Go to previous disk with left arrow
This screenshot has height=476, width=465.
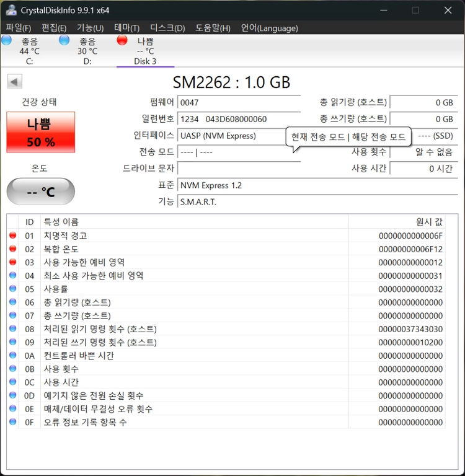click(x=15, y=81)
